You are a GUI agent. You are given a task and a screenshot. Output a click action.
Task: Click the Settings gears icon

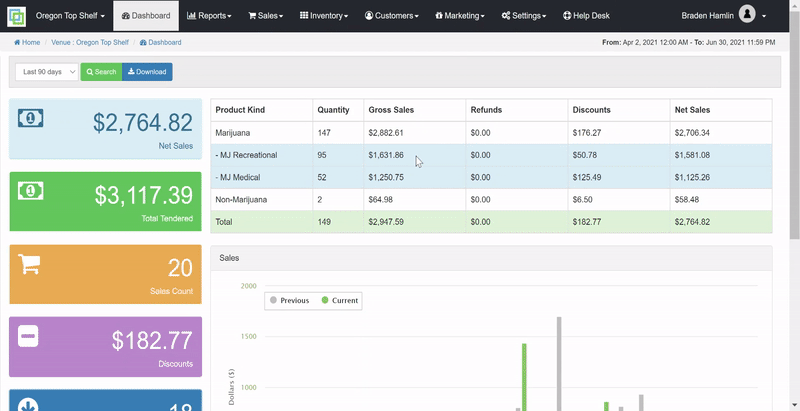[506, 16]
